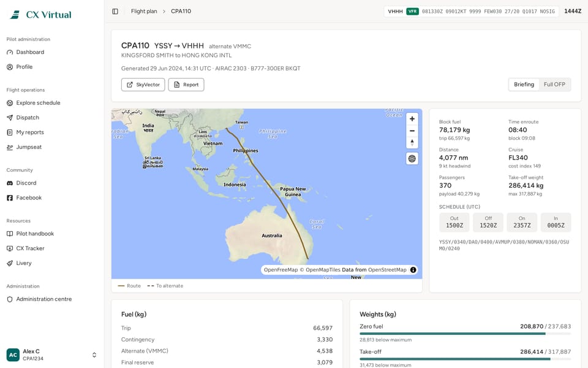The image size is (588, 368).
Task: Click the Livery rocket icon
Action: click(10, 263)
